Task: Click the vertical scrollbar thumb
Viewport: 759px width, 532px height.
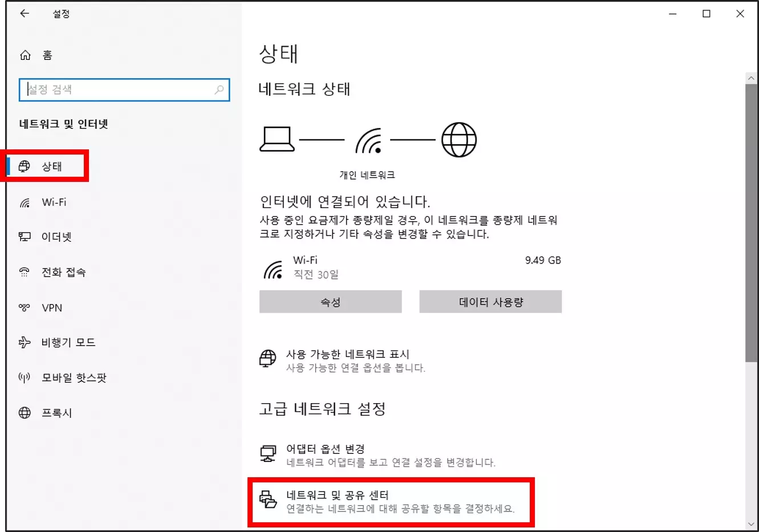Action: pyautogui.click(x=751, y=222)
